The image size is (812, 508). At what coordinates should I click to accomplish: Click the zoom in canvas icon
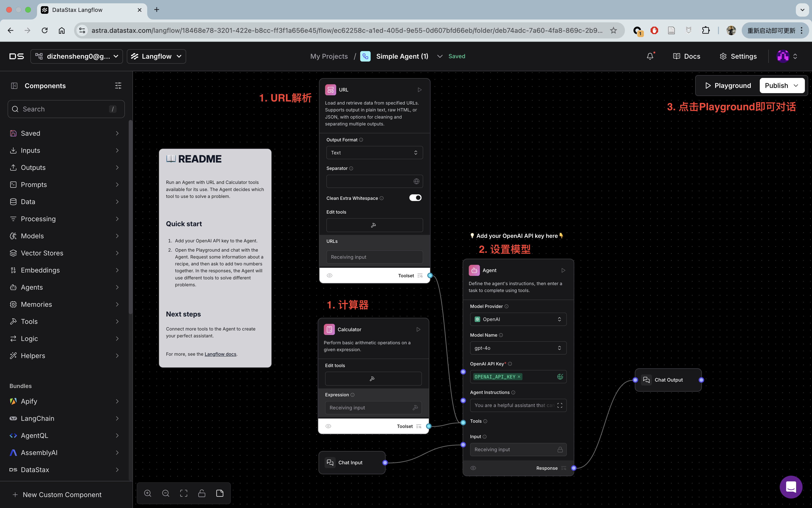point(148,493)
